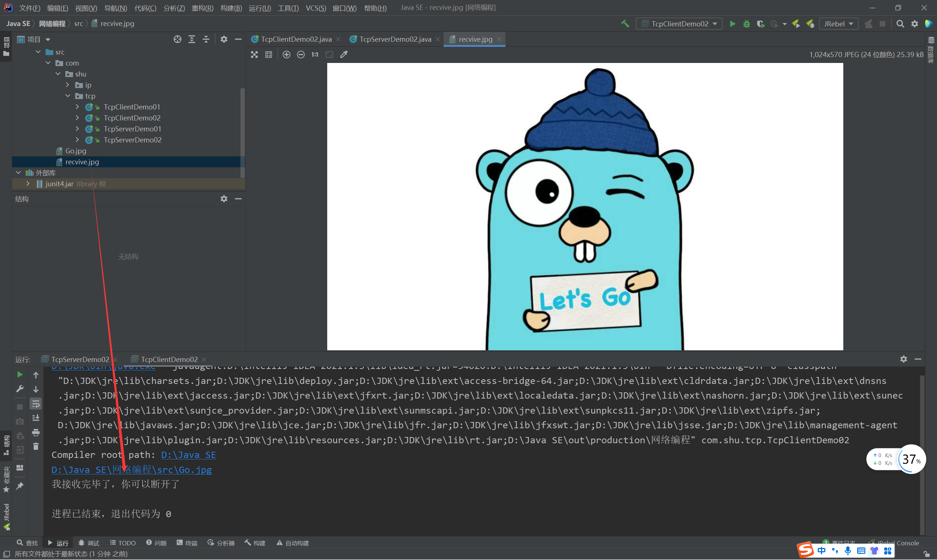Set image to actual size 1:1
937x560 pixels.
(x=315, y=55)
